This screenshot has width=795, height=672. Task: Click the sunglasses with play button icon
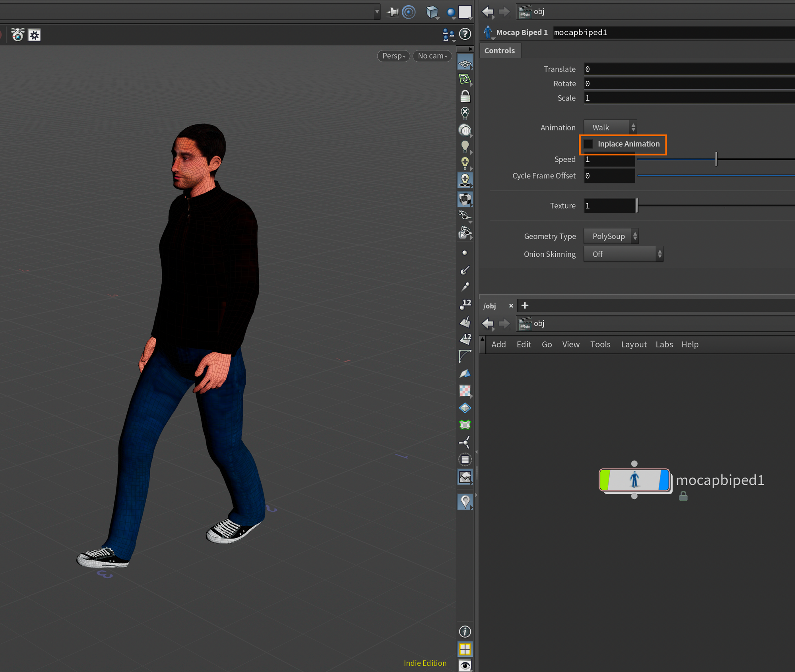click(465, 232)
